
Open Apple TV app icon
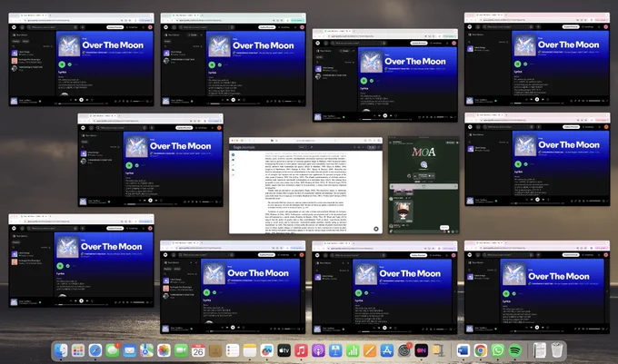click(284, 350)
